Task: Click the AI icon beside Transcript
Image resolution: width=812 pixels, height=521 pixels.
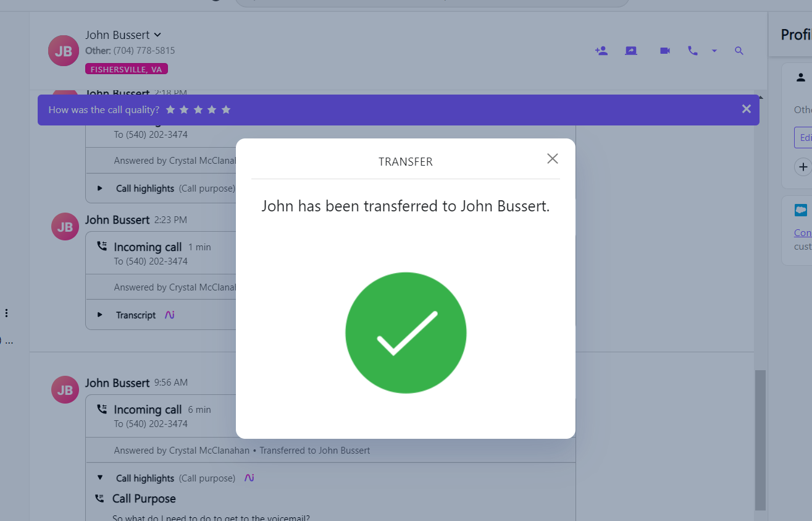Action: tap(170, 315)
